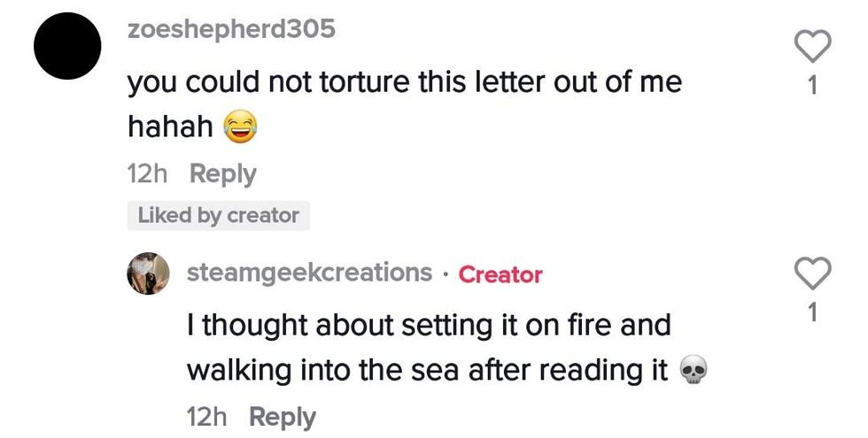
Task: Click the "Liked by creator" label
Action: 219,215
